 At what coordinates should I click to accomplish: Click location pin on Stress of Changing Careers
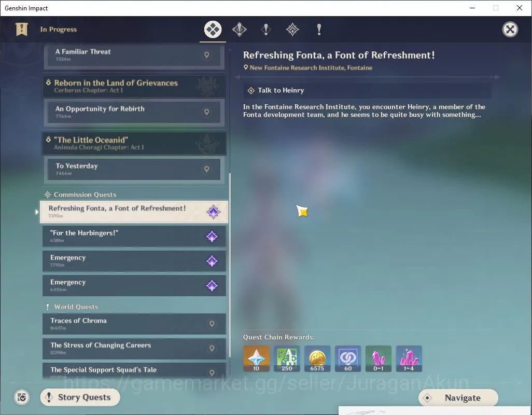point(212,348)
